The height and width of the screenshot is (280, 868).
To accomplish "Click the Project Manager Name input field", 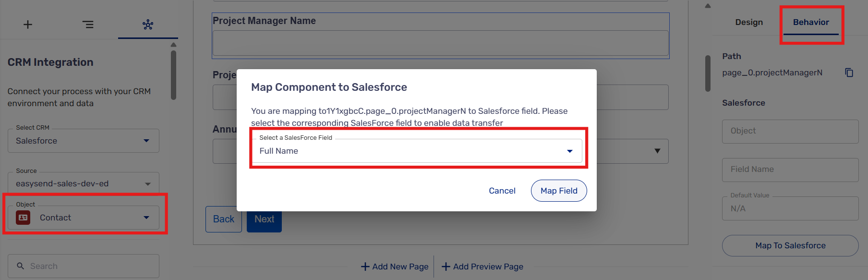I will click(x=440, y=43).
